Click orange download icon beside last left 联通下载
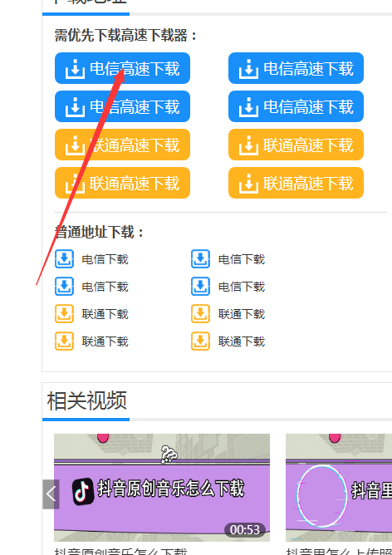 point(64,341)
